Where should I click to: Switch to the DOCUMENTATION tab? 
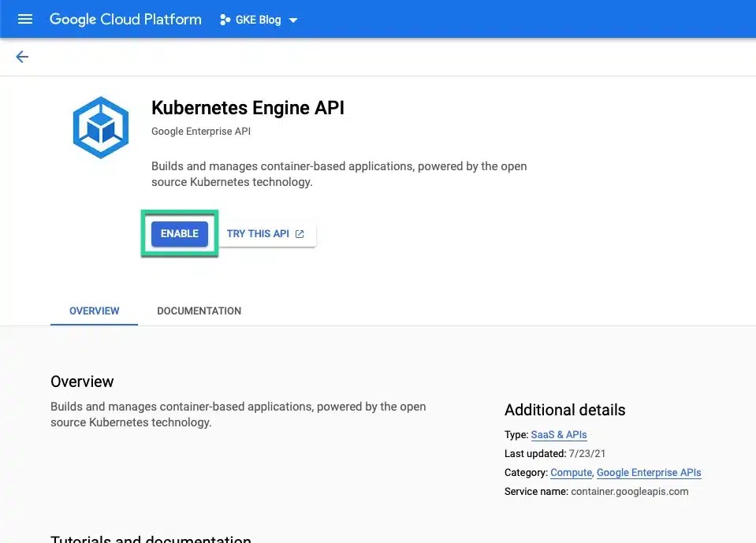[x=199, y=311]
